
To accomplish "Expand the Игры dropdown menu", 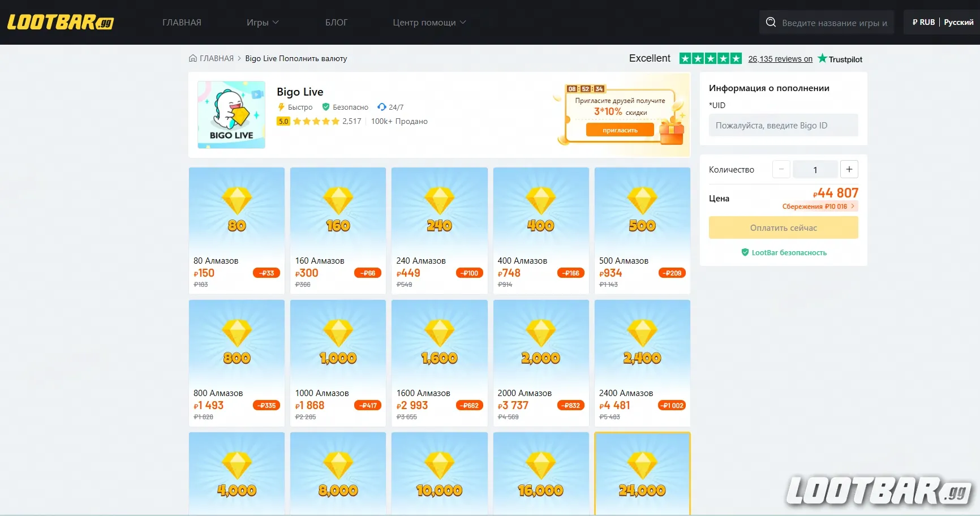I will tap(263, 23).
